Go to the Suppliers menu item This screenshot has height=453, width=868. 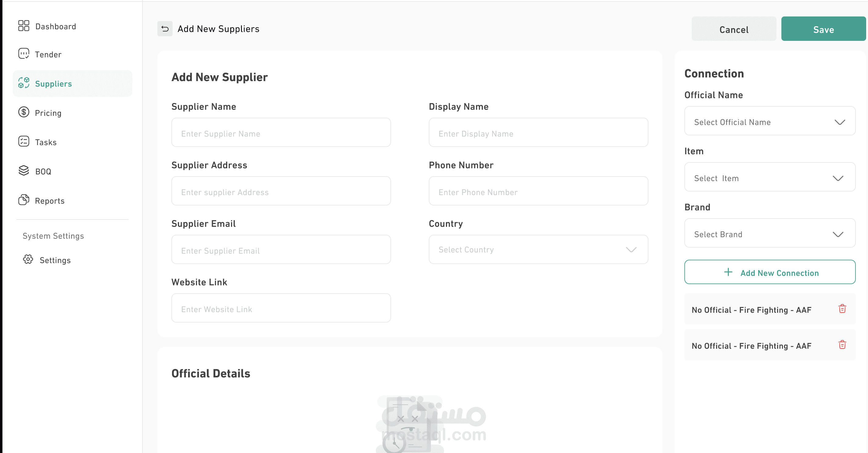pyautogui.click(x=53, y=84)
